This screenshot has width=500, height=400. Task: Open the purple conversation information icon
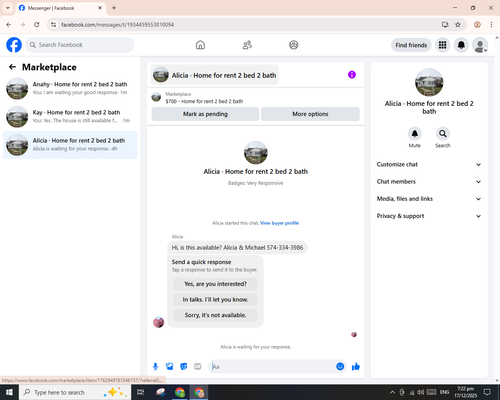click(352, 75)
